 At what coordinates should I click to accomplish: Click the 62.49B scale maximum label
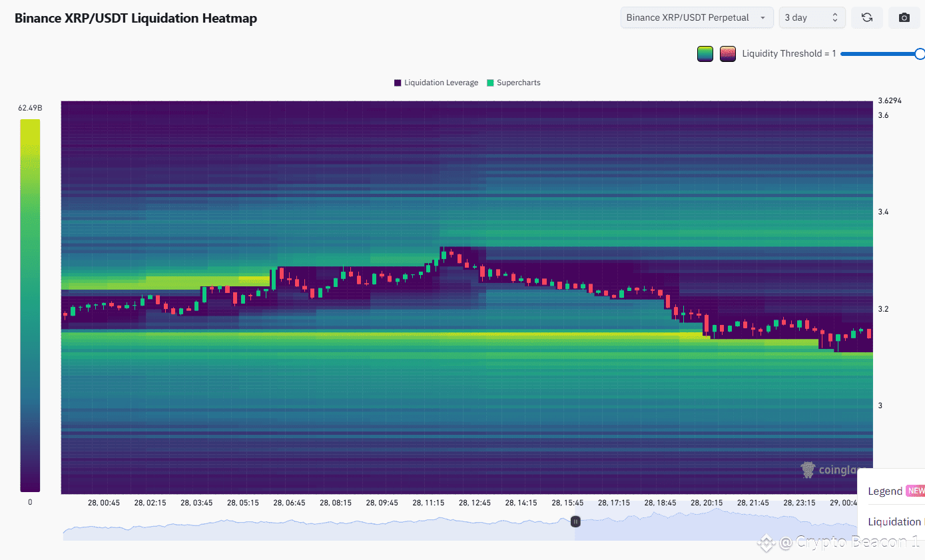pos(30,108)
